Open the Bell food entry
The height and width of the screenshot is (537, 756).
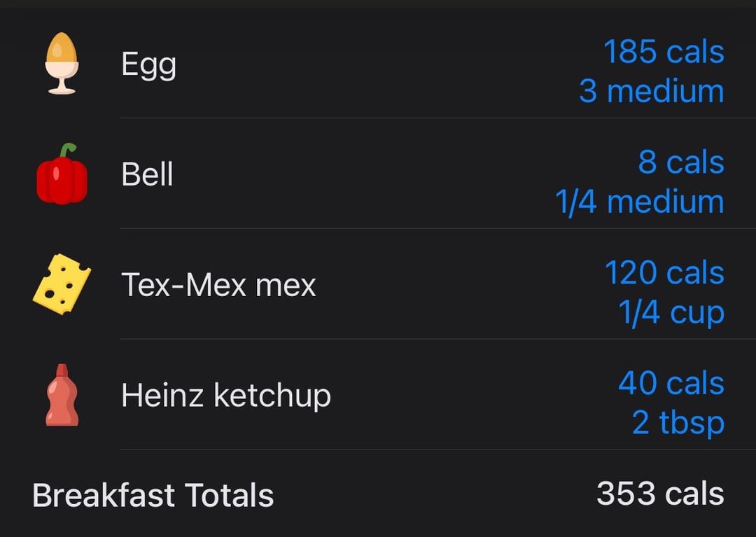(x=147, y=174)
